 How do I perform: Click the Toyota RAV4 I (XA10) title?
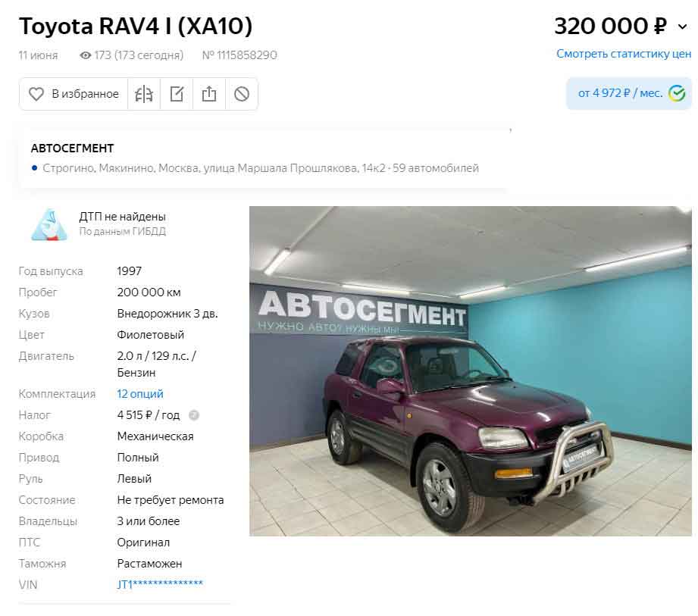[136, 26]
